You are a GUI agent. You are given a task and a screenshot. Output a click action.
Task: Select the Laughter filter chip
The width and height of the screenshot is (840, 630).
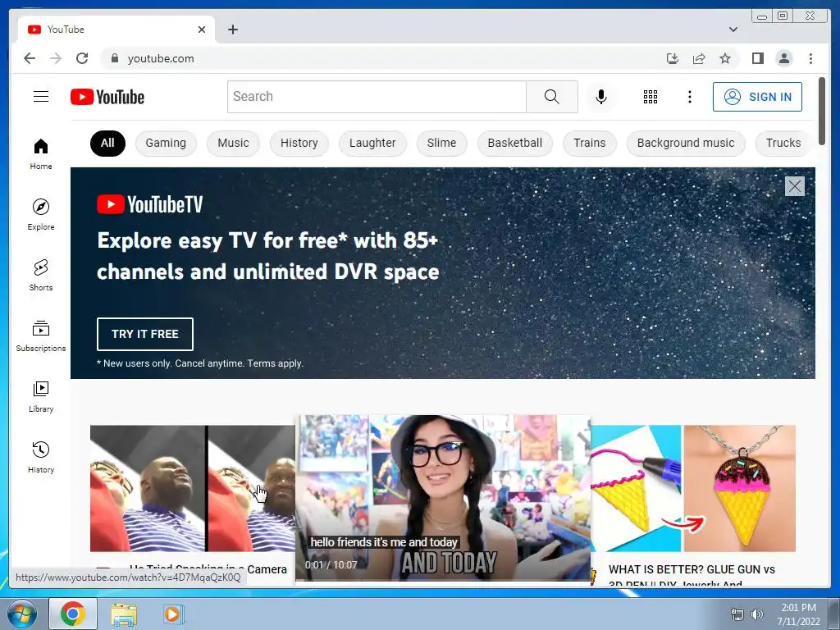click(372, 143)
